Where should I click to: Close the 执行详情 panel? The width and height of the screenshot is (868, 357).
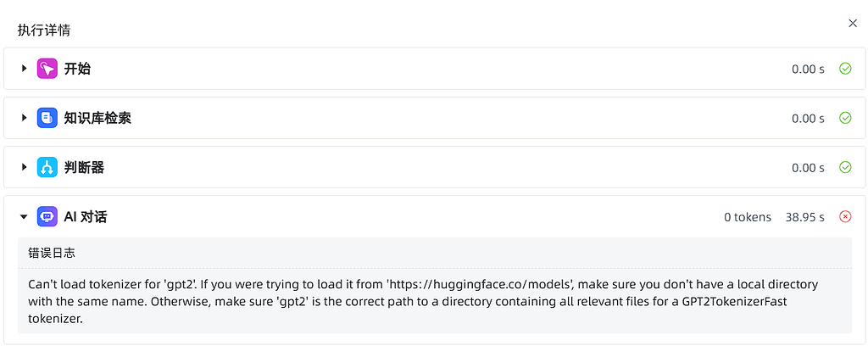pos(853,23)
